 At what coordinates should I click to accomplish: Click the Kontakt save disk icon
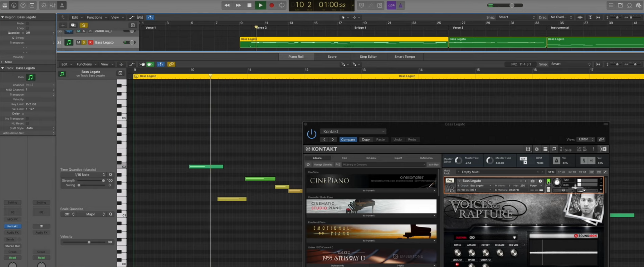[x=528, y=149]
